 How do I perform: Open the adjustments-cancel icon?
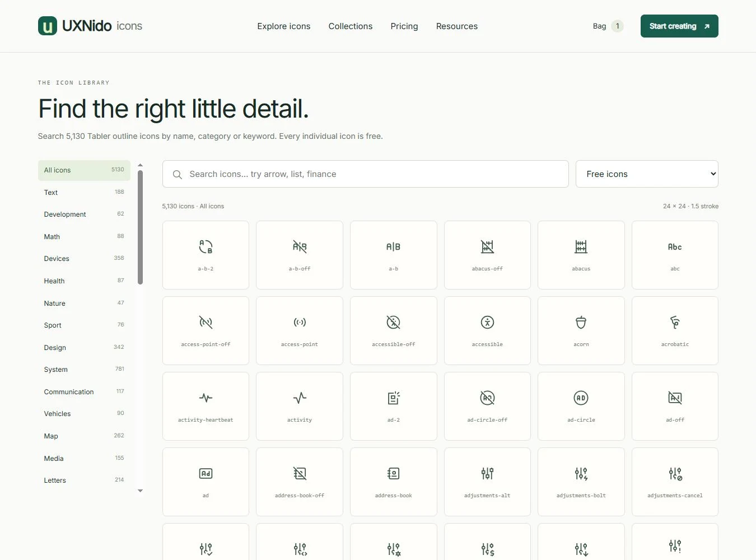[x=675, y=482]
